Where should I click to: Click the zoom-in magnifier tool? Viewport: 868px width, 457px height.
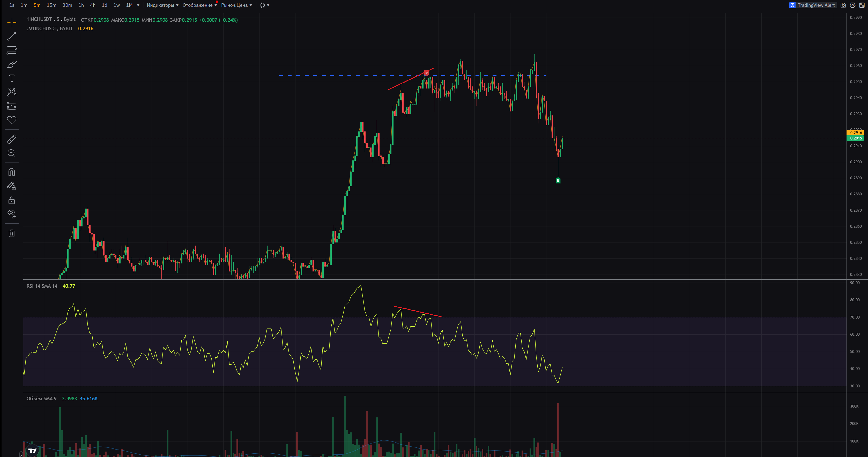coord(11,153)
